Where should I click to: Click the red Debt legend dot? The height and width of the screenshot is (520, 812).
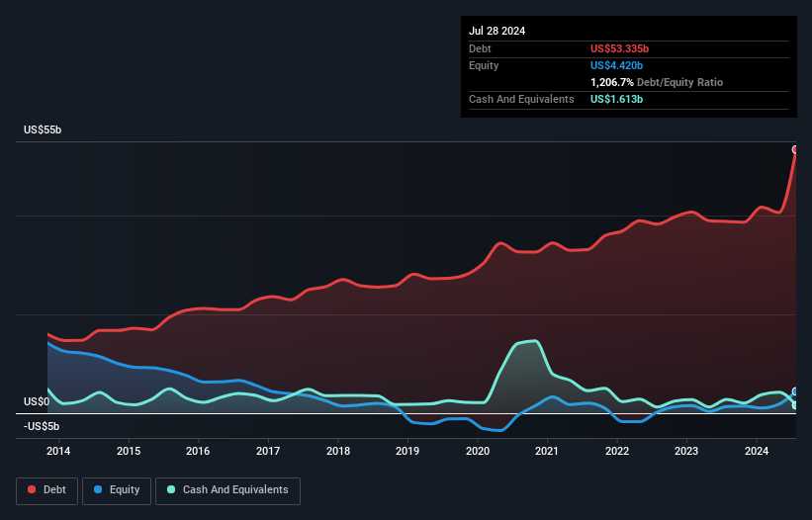[32, 489]
